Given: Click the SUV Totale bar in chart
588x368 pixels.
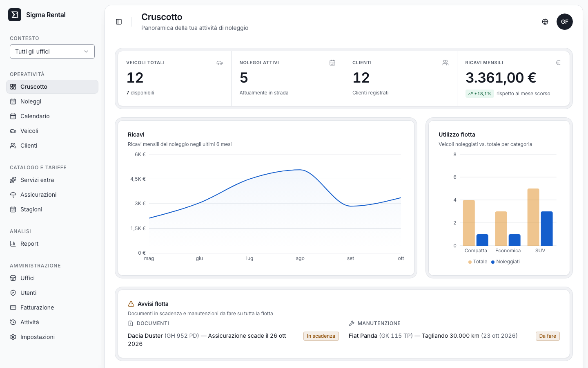Looking at the screenshot, I should pos(533,217).
